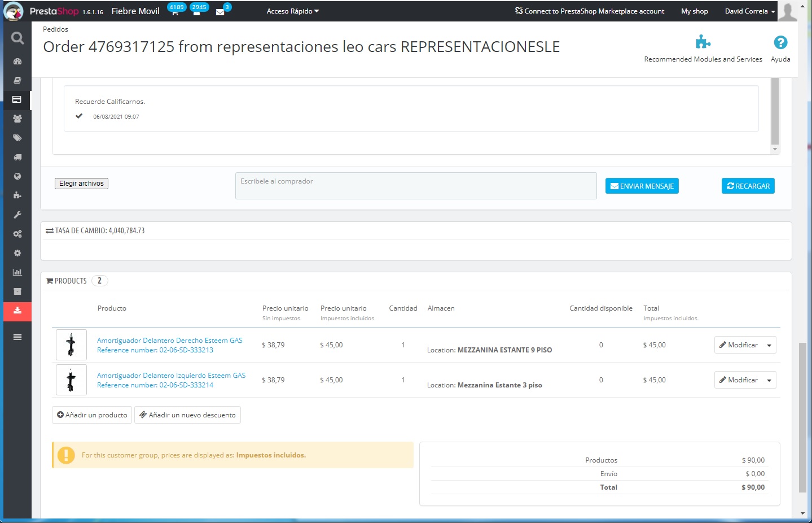Expand the Acceso Rápido dropdown
This screenshot has width=812, height=523.
pyautogui.click(x=292, y=11)
